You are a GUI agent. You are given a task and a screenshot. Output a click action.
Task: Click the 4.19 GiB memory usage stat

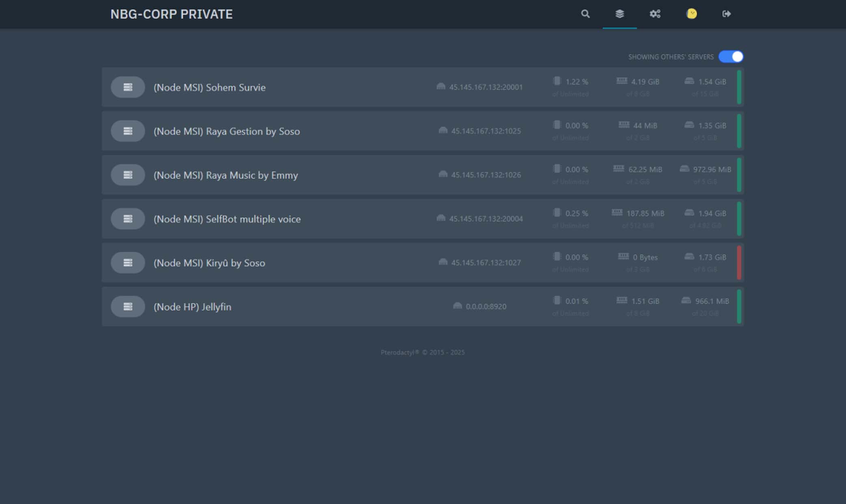pos(645,82)
